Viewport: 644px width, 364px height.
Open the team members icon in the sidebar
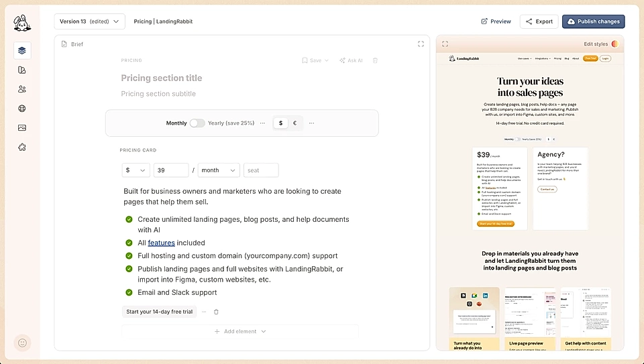pos(22,89)
